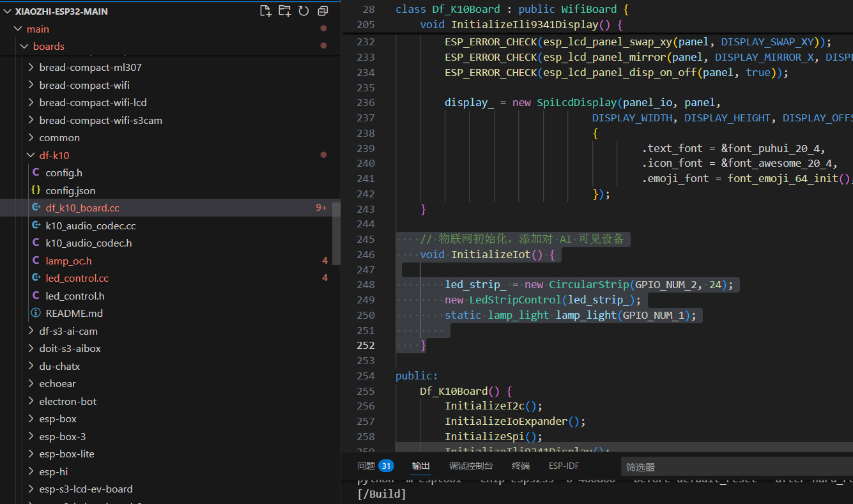Click the New File icon in explorer header
Image resolution: width=853 pixels, height=504 pixels.
click(265, 10)
